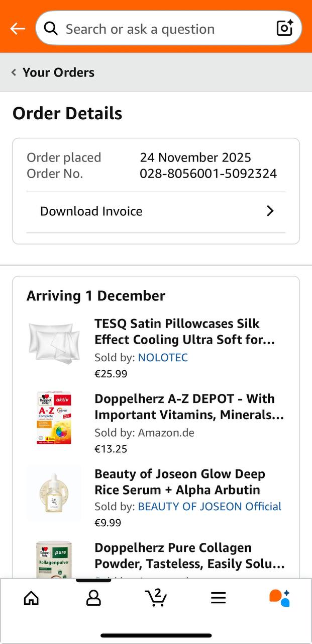Viewport: 312px width, 644px height.
Task: Open the hamburger menu icon
Action: (x=218, y=598)
